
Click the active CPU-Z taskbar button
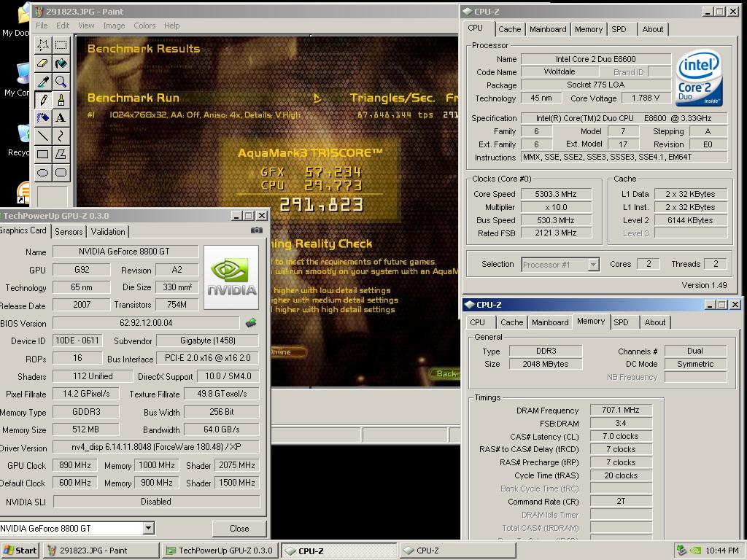338,551
